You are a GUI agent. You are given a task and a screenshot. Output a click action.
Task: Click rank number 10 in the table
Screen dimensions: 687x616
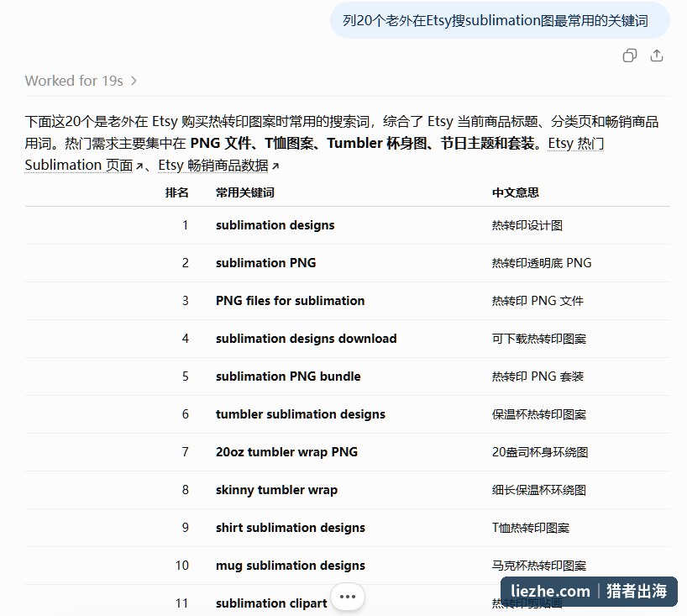pyautogui.click(x=181, y=565)
